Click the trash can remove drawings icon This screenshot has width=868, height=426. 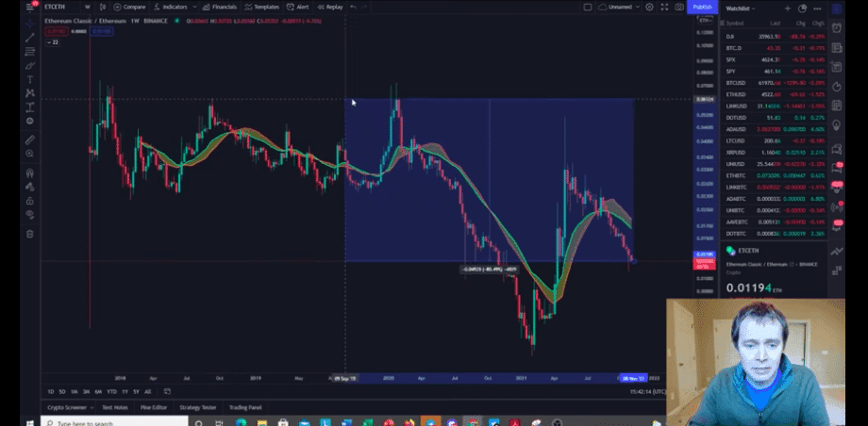tap(30, 234)
